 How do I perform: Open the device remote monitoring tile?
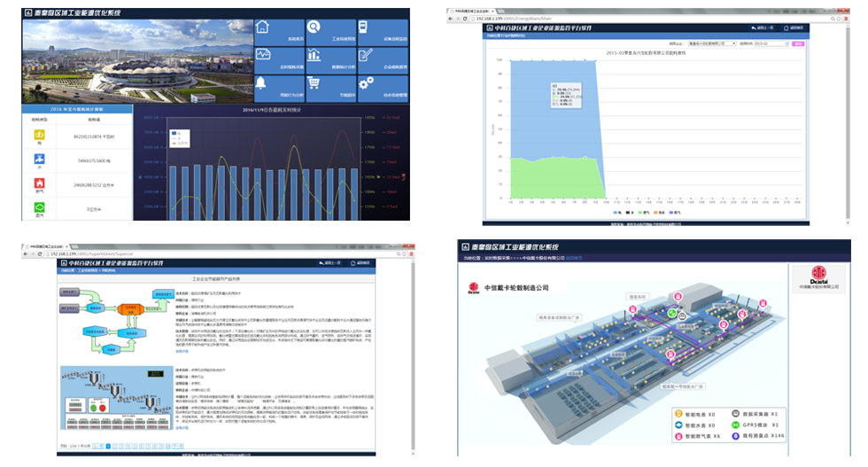(382, 31)
